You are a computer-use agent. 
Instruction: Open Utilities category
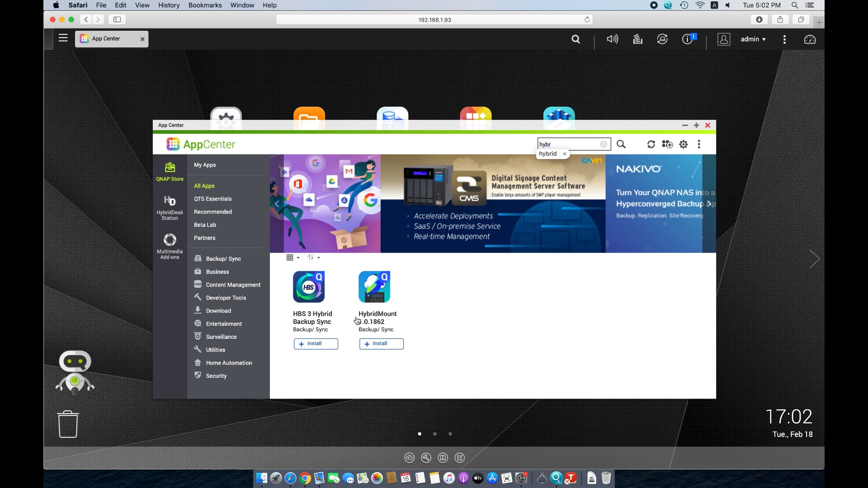[209, 350]
